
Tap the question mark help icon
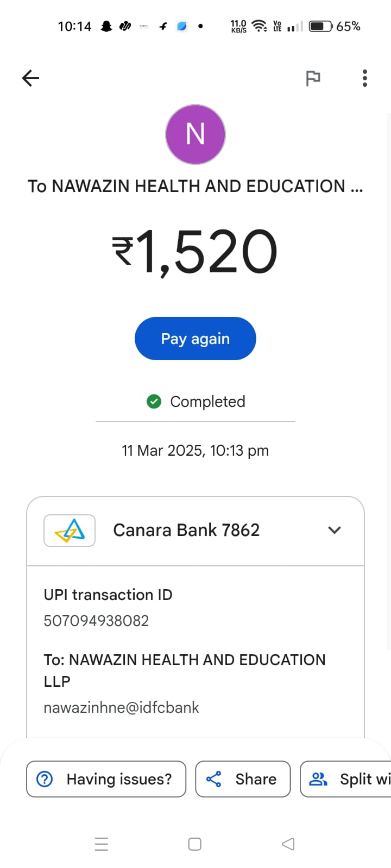(45, 779)
